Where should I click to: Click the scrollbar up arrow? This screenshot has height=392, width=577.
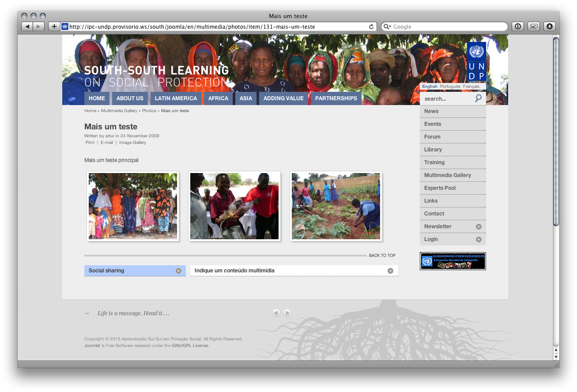556,350
